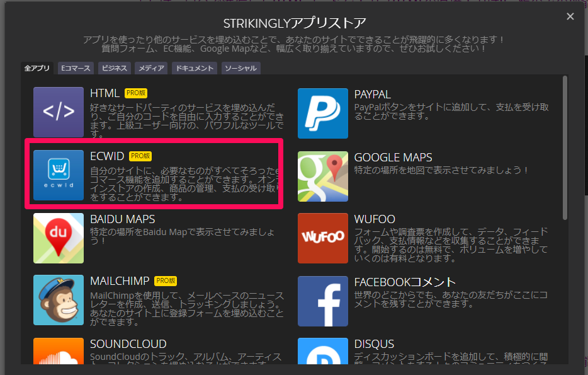Switch to the 全アプリ tab
This screenshot has width=588, height=375.
point(37,68)
